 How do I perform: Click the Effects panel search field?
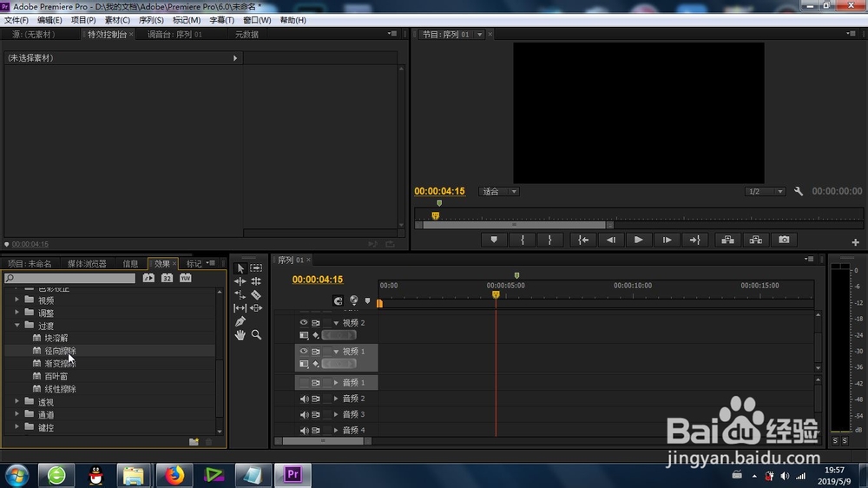[x=69, y=278]
